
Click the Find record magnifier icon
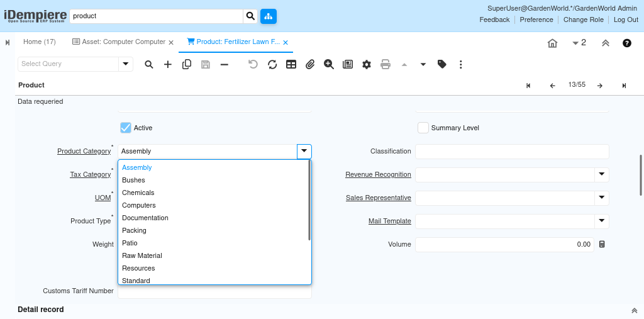(149, 64)
